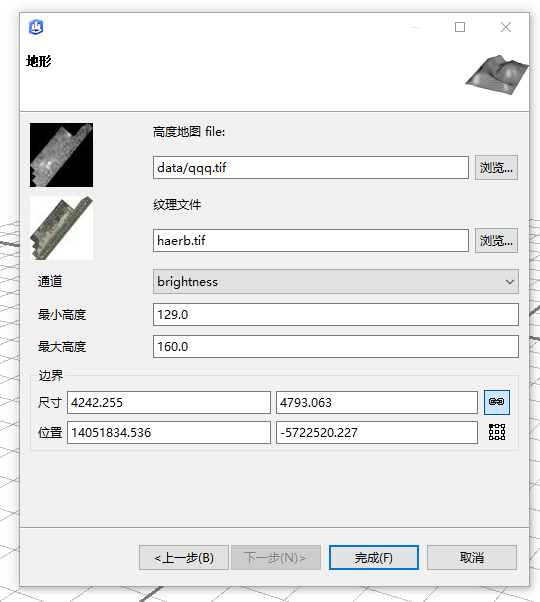Click the satellite texture thumbnail

coord(61,228)
